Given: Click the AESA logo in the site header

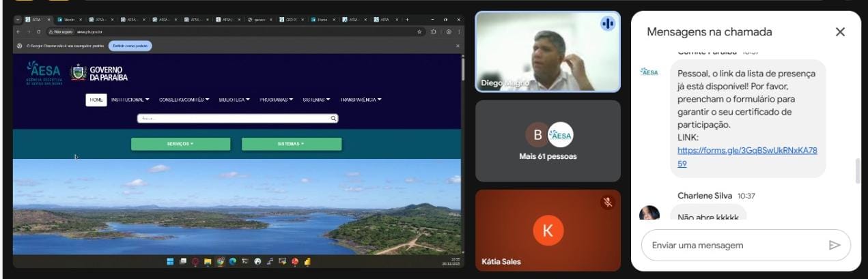Looking at the screenshot, I should (x=44, y=72).
